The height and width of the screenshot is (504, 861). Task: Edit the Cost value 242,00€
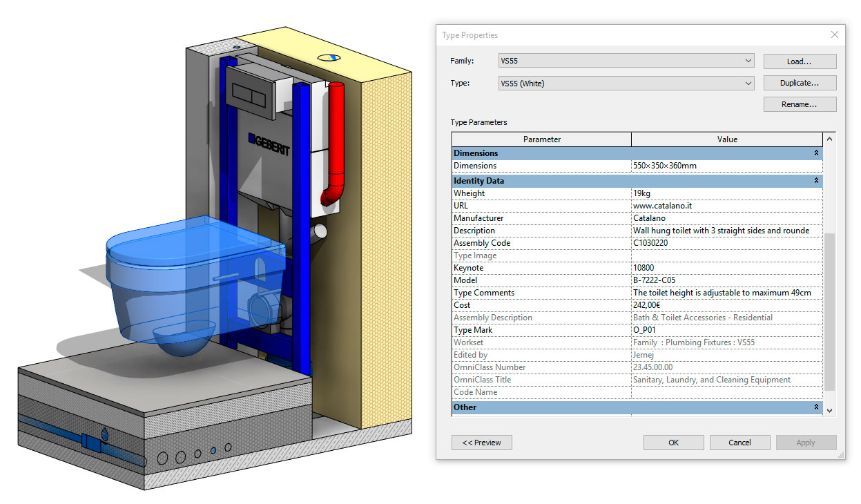click(x=727, y=305)
